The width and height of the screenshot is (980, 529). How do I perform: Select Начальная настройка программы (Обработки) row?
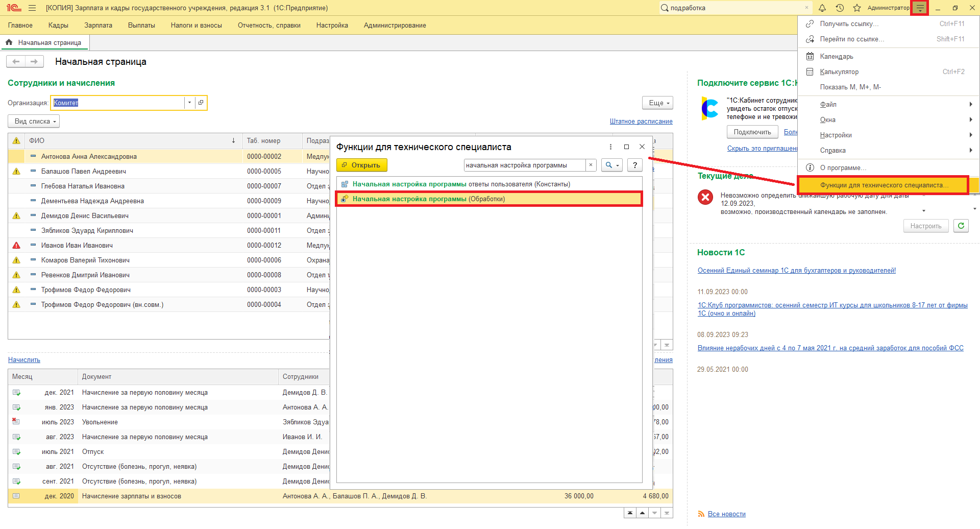[489, 199]
